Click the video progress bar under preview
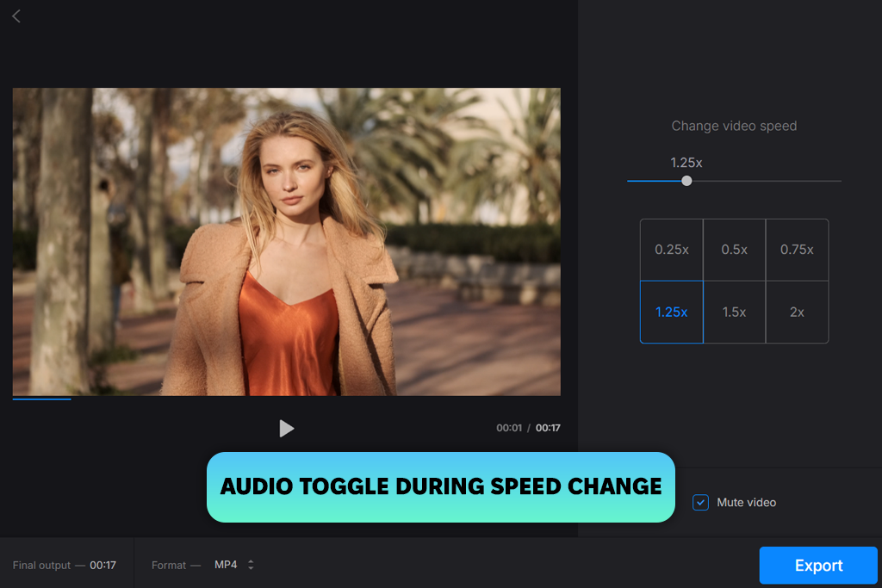Viewport: 882px width, 588px height. pyautogui.click(x=286, y=399)
